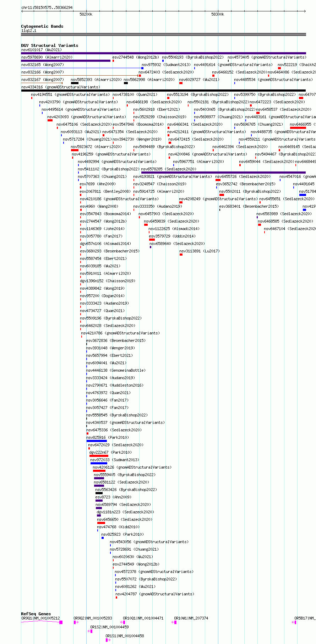Image resolution: width=316 pixels, height=644 pixels.
Task: Click the red bar of nsv6459839
Action: click(x=146, y=225)
